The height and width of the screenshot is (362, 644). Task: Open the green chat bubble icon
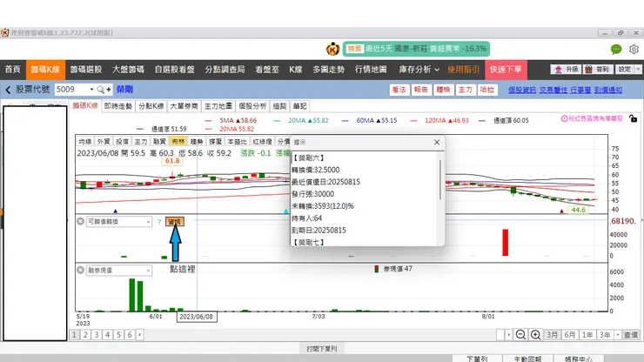click(x=616, y=50)
